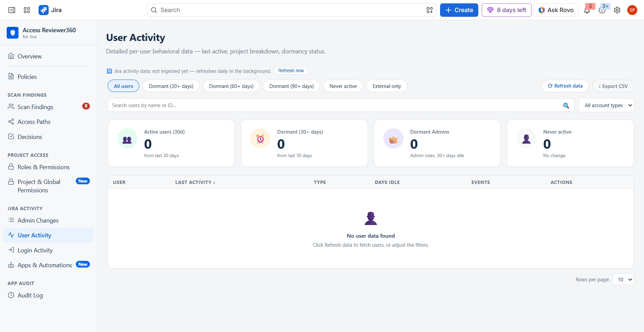Click the search bar's apps filter icon

(x=429, y=10)
